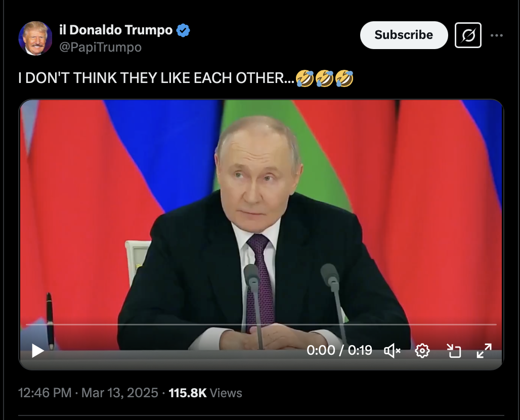This screenshot has height=420, width=520.
Task: Click the 0:00 / 0:19 time display
Action: (339, 350)
